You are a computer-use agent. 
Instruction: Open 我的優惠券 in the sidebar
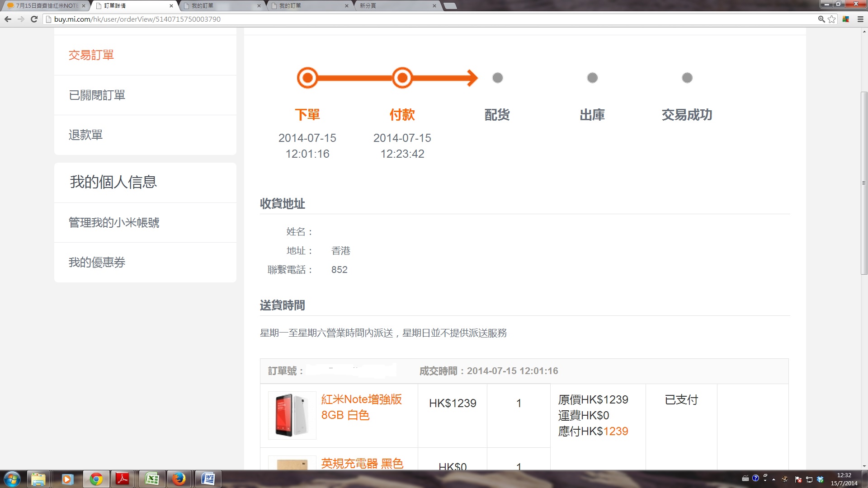(97, 262)
